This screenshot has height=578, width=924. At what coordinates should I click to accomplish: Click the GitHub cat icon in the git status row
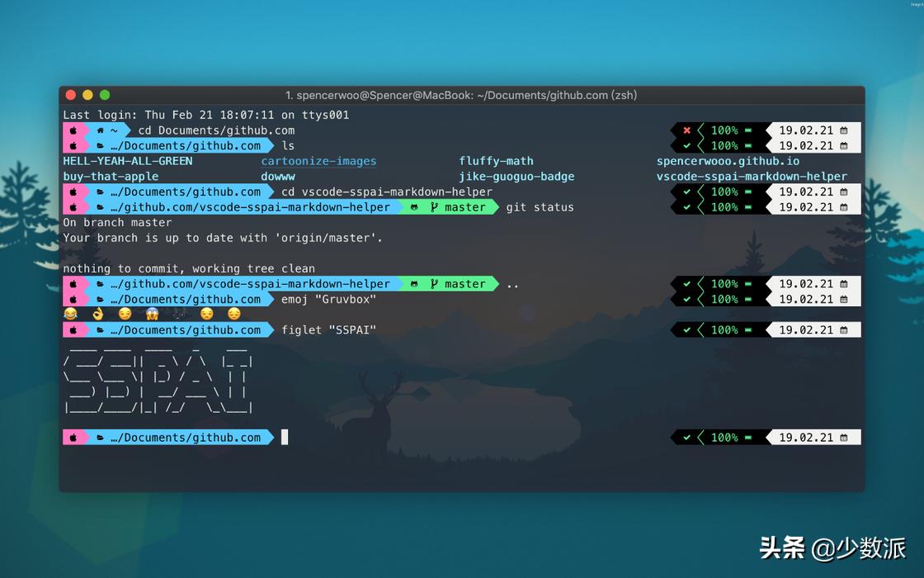click(414, 207)
